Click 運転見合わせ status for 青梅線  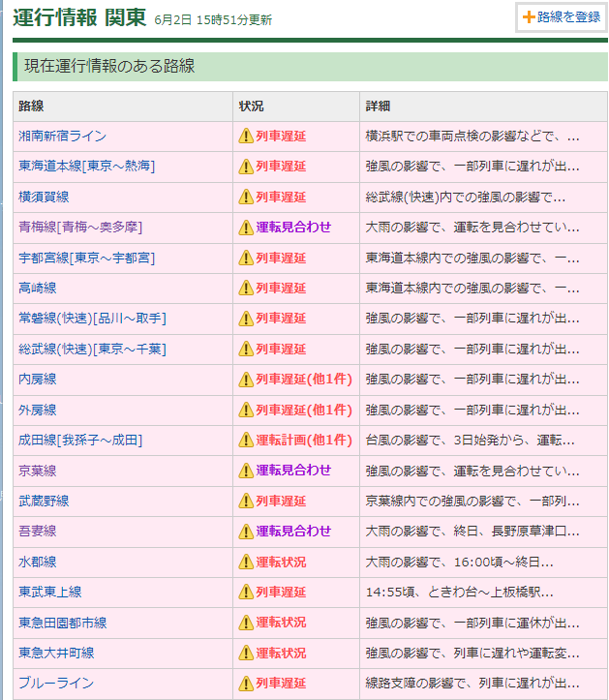pyautogui.click(x=293, y=228)
